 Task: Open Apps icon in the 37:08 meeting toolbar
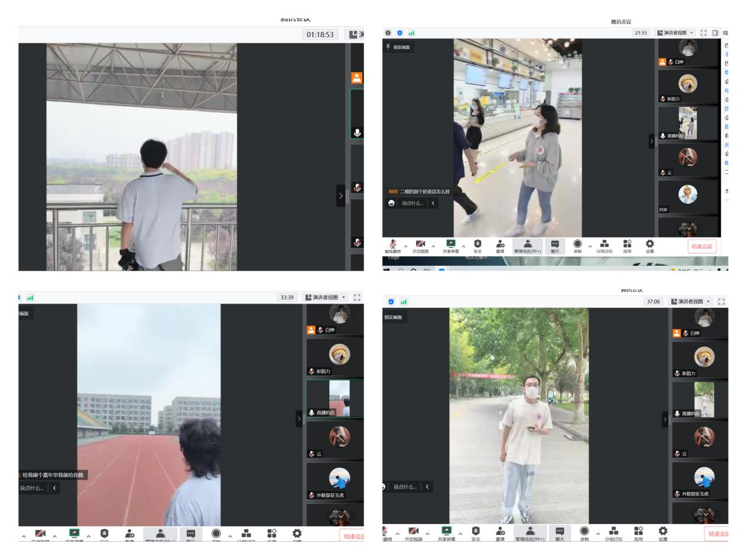(638, 533)
